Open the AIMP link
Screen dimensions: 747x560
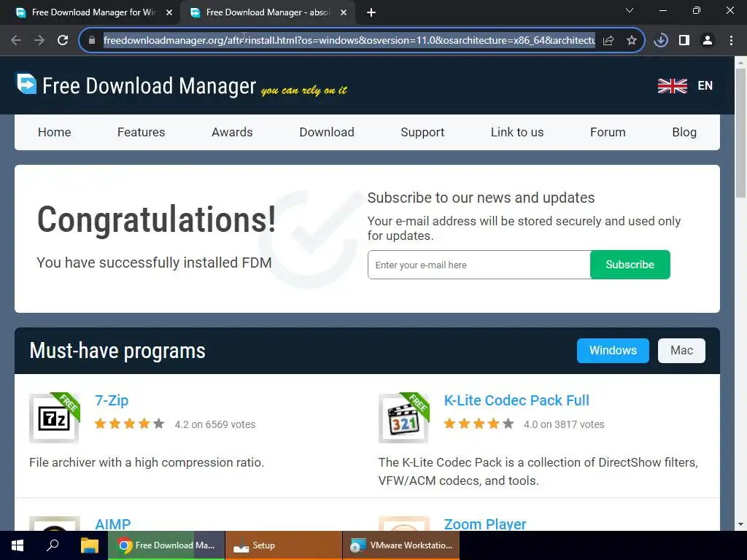point(112,524)
